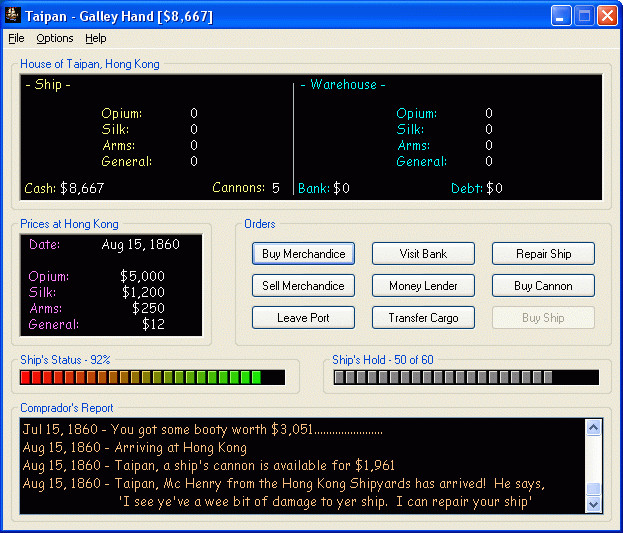Click the '- Warehouse -' heading
This screenshot has width=623, height=533.
[x=343, y=85]
